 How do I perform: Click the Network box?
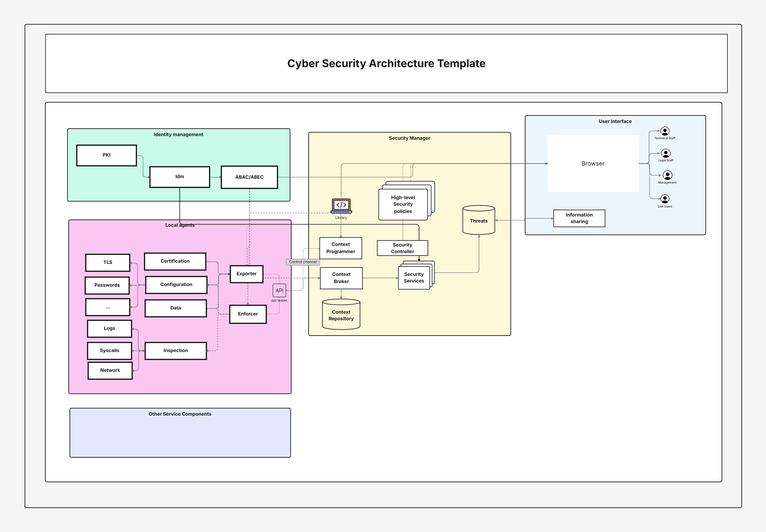(x=110, y=371)
